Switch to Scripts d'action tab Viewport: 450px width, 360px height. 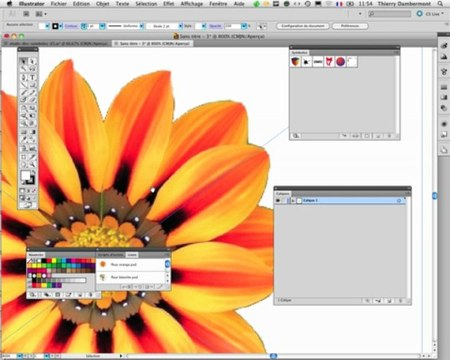coord(110,255)
